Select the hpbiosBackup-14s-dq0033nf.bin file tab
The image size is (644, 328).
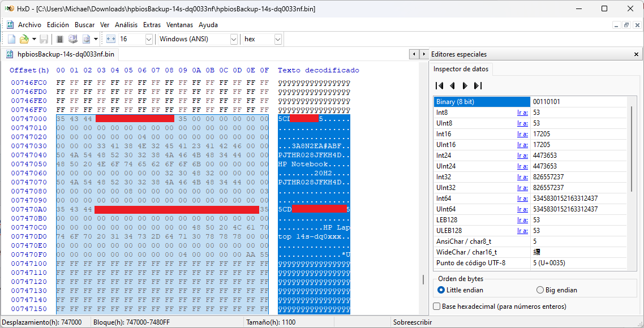pyautogui.click(x=61, y=54)
